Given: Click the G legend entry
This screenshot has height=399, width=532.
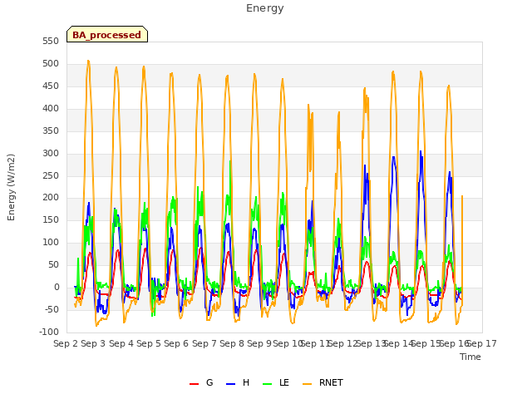Looking at the screenshot, I should pyautogui.click(x=201, y=382).
